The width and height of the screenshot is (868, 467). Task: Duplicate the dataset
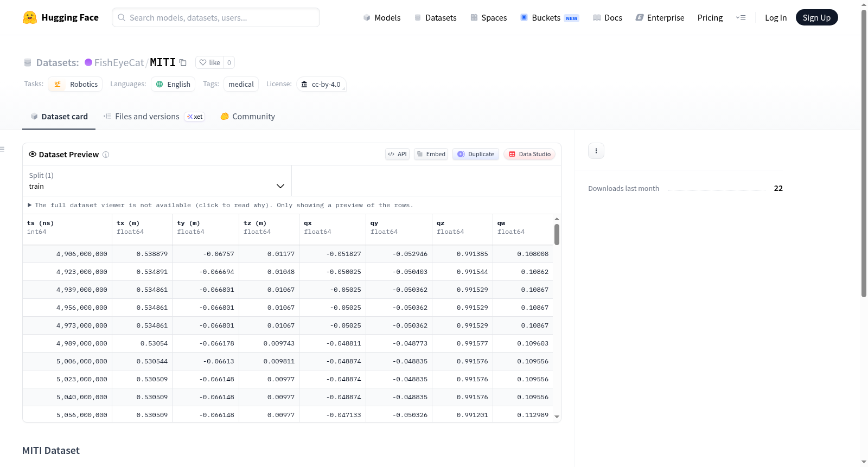[x=476, y=154]
